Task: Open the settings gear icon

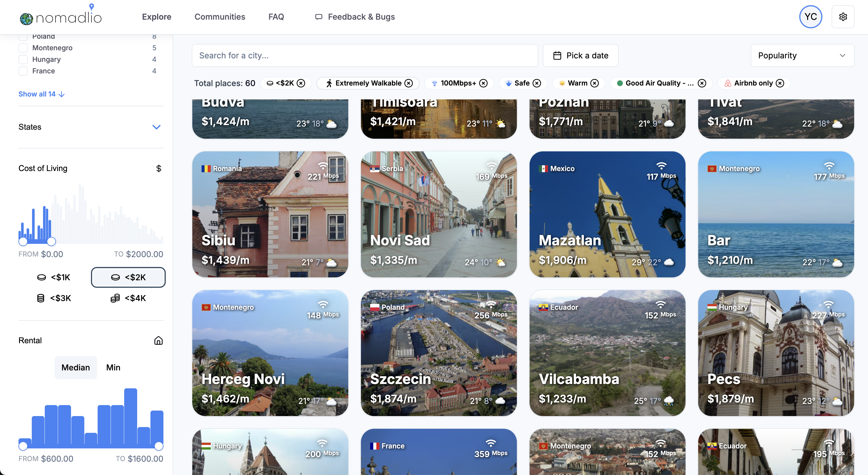Action: point(843,17)
